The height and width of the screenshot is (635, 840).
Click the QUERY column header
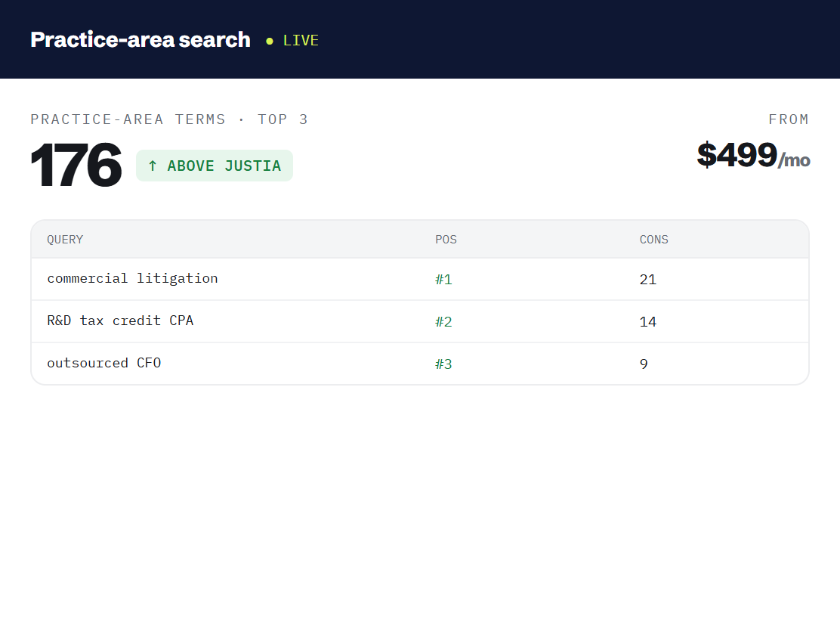pyautogui.click(x=65, y=240)
